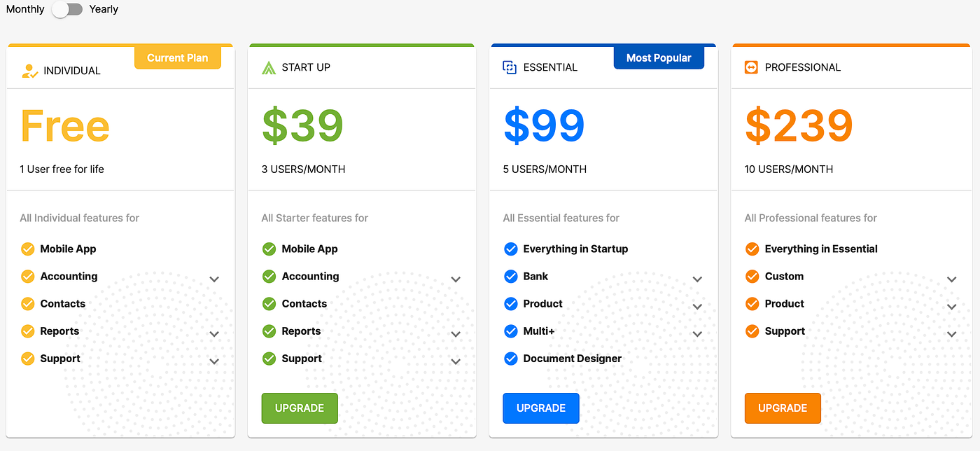980x451 pixels.
Task: Click Individual Mobile App check icon
Action: pyautogui.click(x=28, y=249)
